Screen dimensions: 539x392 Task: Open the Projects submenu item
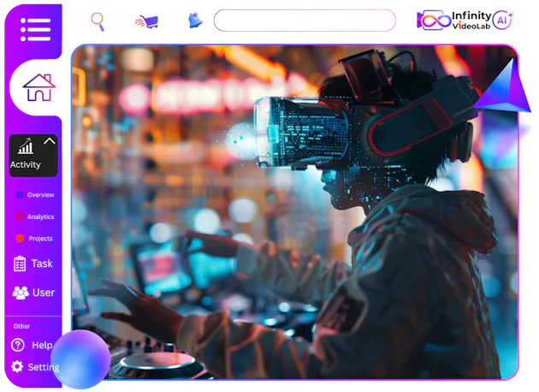[39, 238]
